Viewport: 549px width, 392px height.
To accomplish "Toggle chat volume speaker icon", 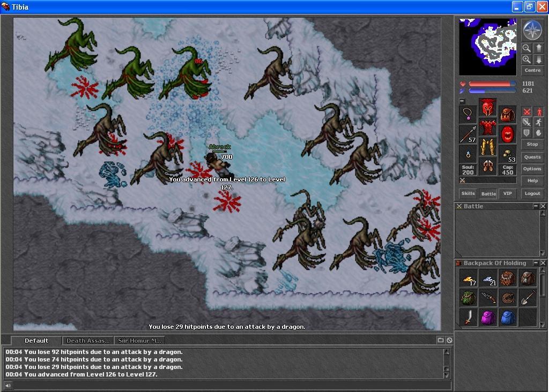I will 8,386.
